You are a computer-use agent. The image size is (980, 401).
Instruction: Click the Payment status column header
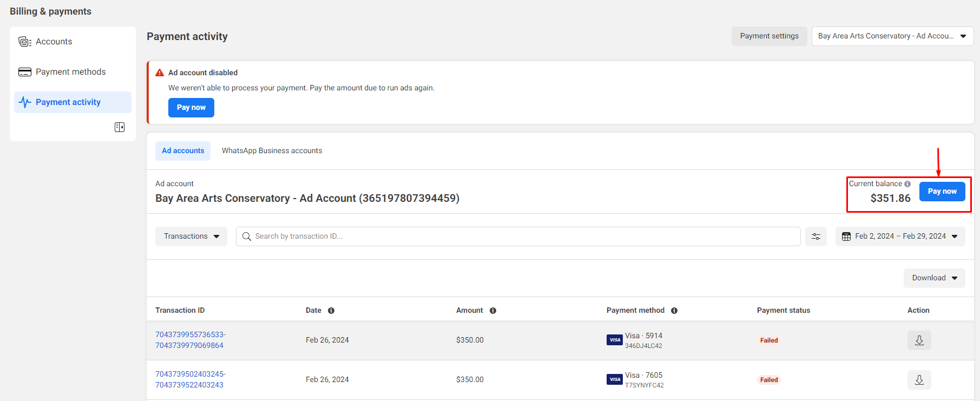tap(784, 311)
